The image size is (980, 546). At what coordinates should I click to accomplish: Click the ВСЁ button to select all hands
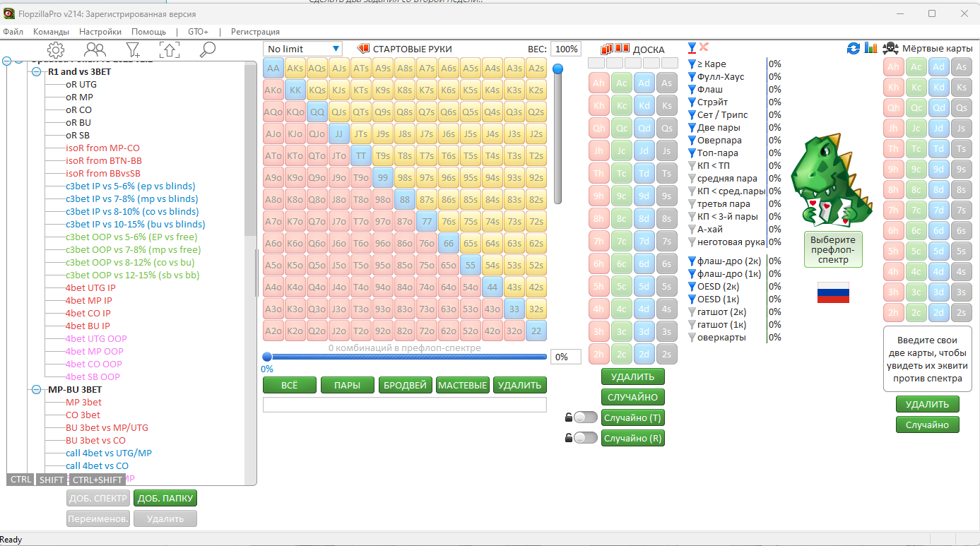(289, 385)
